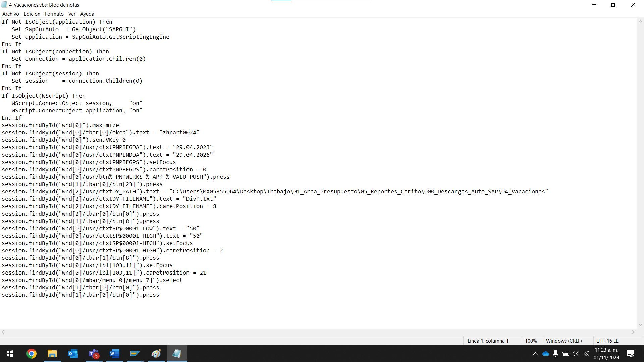Open the Formato menu

(x=54, y=14)
